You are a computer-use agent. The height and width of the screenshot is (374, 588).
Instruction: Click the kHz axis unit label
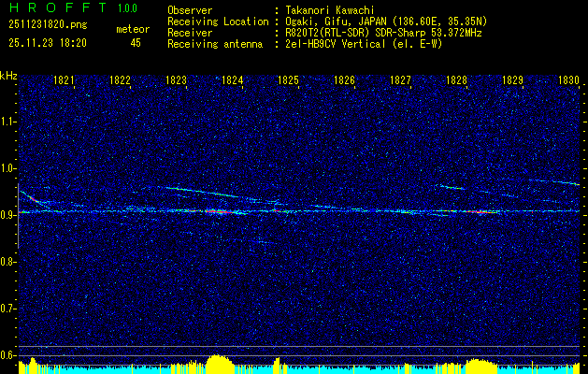coord(9,76)
